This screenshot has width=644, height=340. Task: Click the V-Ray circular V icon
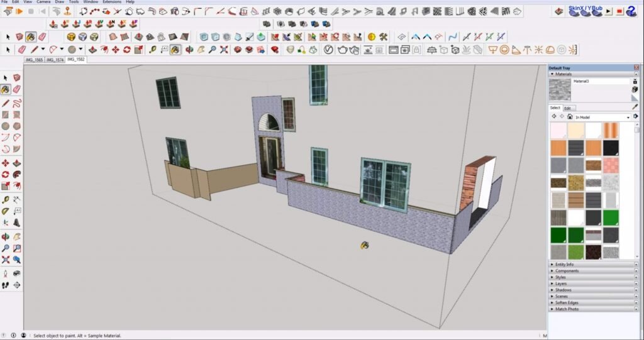click(328, 50)
